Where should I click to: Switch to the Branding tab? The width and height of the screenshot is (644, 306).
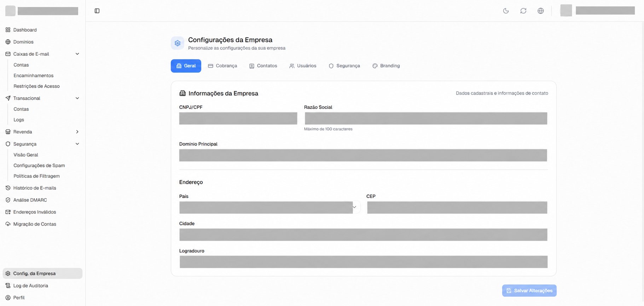tap(386, 66)
